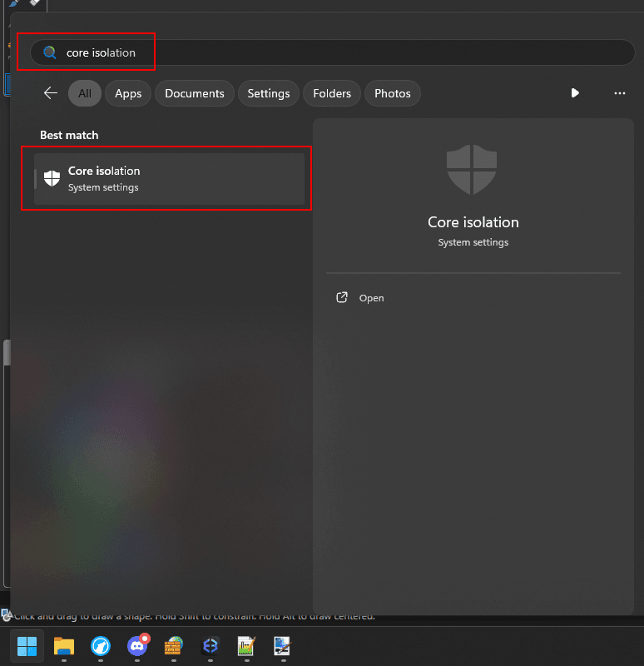Open the Windows Start button

[x=27, y=646]
